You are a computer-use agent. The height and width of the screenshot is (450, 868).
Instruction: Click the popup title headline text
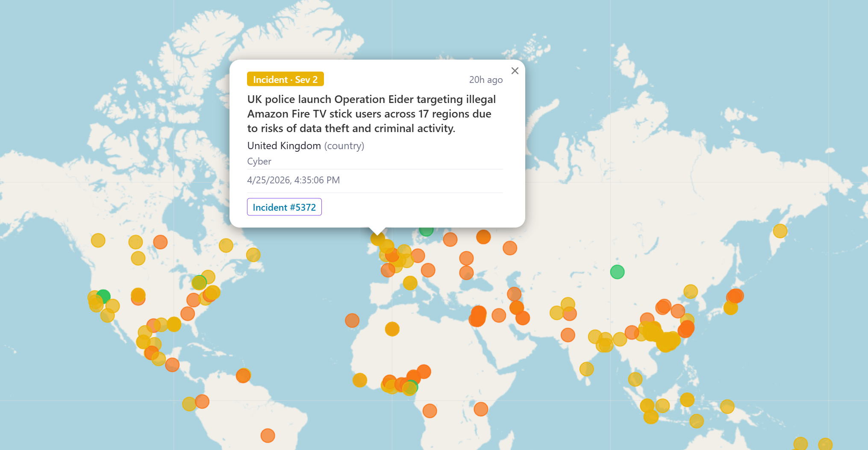(371, 113)
